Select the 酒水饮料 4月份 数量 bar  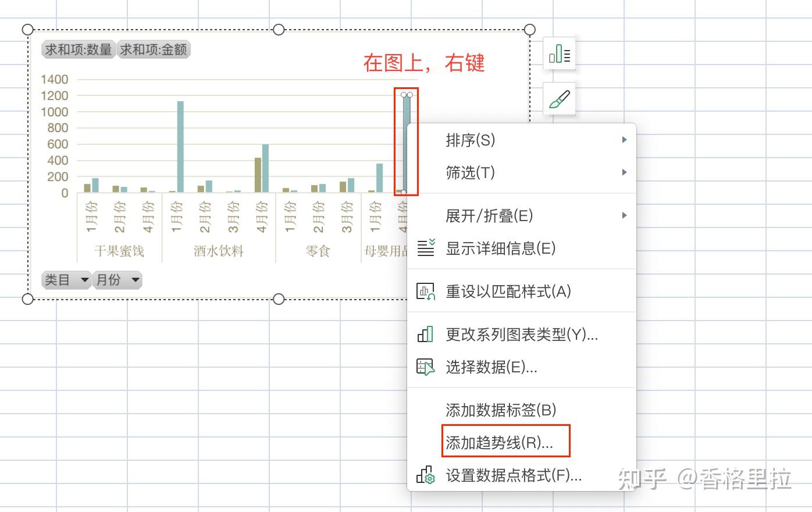(258, 175)
